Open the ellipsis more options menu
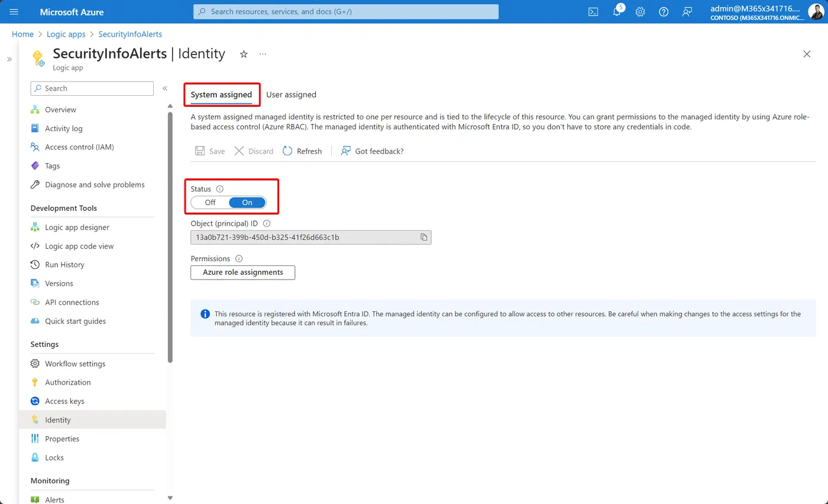Image resolution: width=828 pixels, height=504 pixels. (263, 54)
